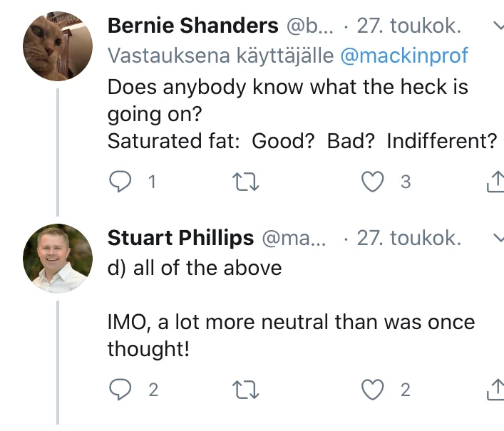Reply to Stuart Phillips' tweet
The height and width of the screenshot is (431, 504).
coord(120,389)
